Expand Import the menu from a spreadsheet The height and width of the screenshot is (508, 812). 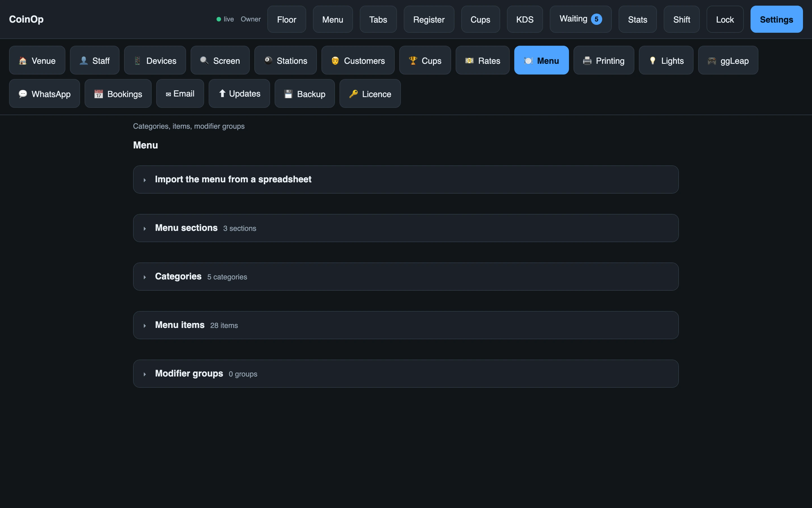[x=406, y=179]
